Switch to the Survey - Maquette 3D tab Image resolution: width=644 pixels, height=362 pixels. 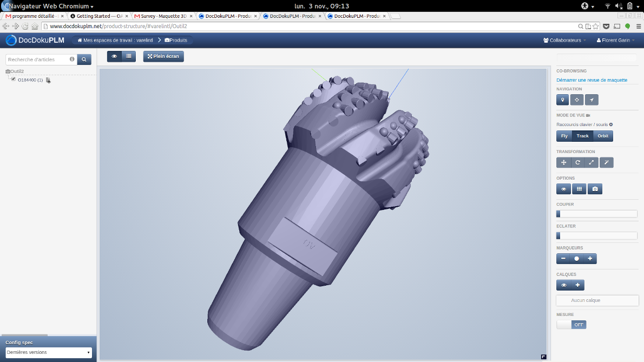(163, 16)
